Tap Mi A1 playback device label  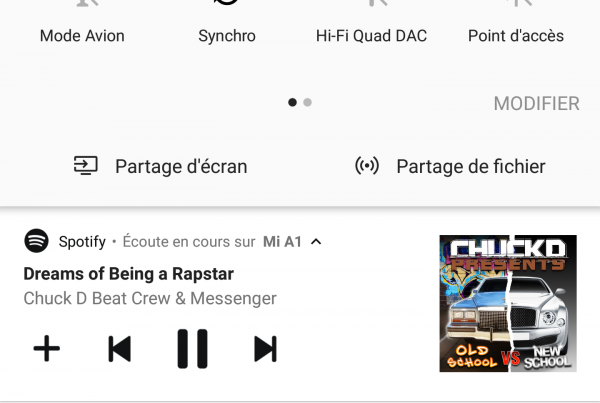point(282,241)
